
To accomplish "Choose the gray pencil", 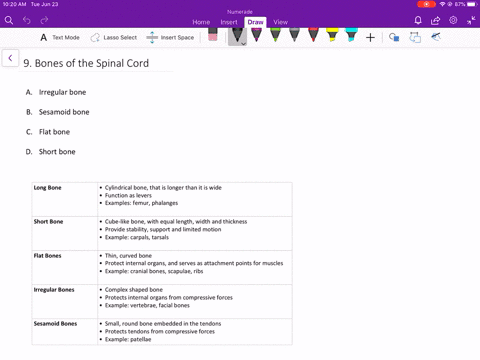I will pos(294,35).
